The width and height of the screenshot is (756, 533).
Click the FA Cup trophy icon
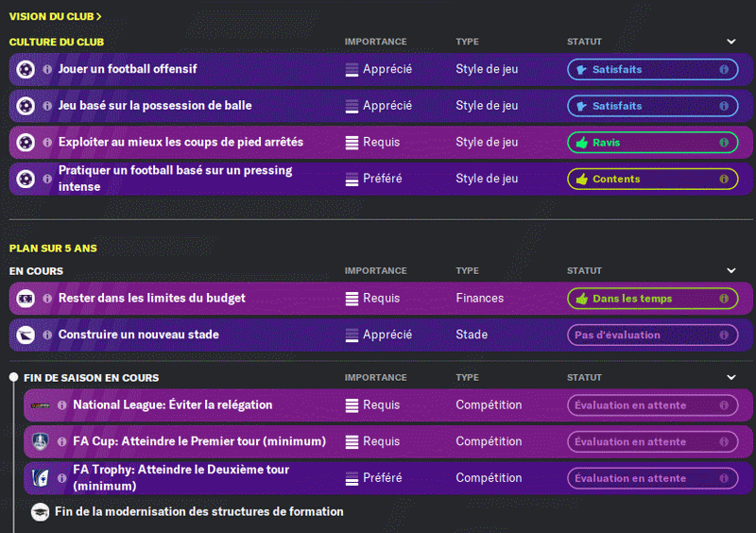click(x=41, y=441)
